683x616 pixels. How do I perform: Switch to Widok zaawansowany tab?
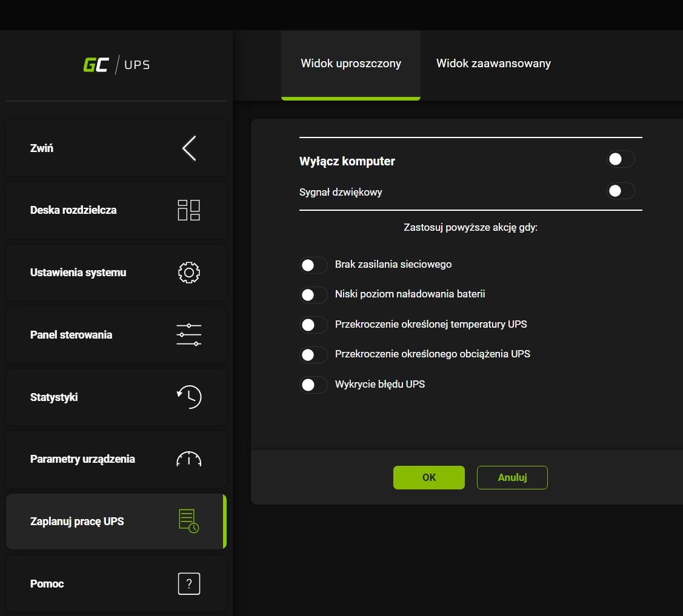tap(493, 64)
